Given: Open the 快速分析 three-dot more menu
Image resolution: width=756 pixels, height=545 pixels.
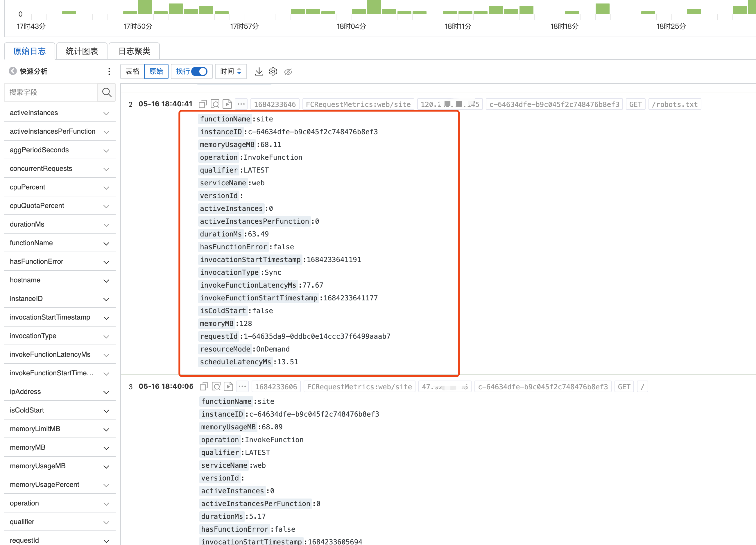Looking at the screenshot, I should (x=109, y=71).
